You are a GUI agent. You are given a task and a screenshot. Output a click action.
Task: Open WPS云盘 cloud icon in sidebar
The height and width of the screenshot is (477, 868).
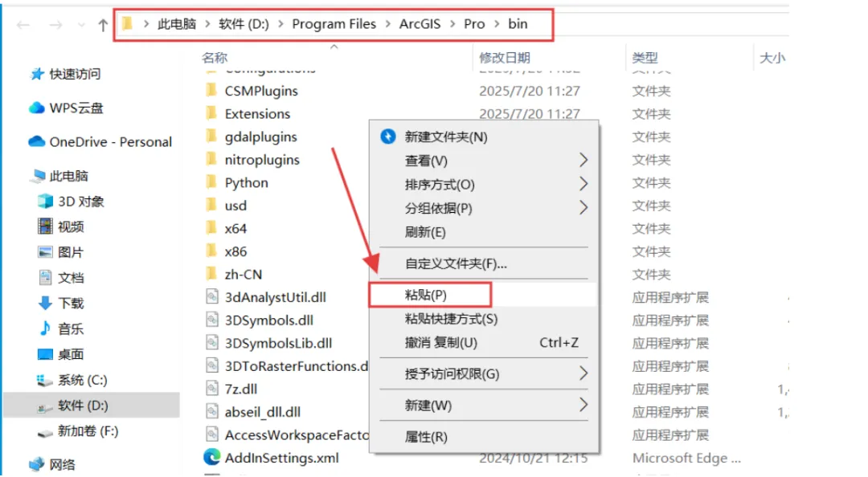[x=36, y=108]
